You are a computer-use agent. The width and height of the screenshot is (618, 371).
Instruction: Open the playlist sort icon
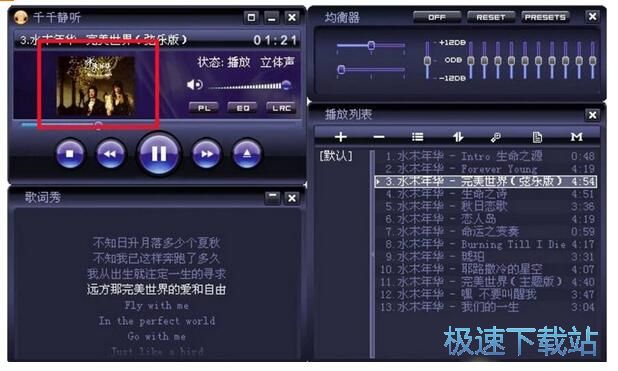pyautogui.click(x=458, y=137)
